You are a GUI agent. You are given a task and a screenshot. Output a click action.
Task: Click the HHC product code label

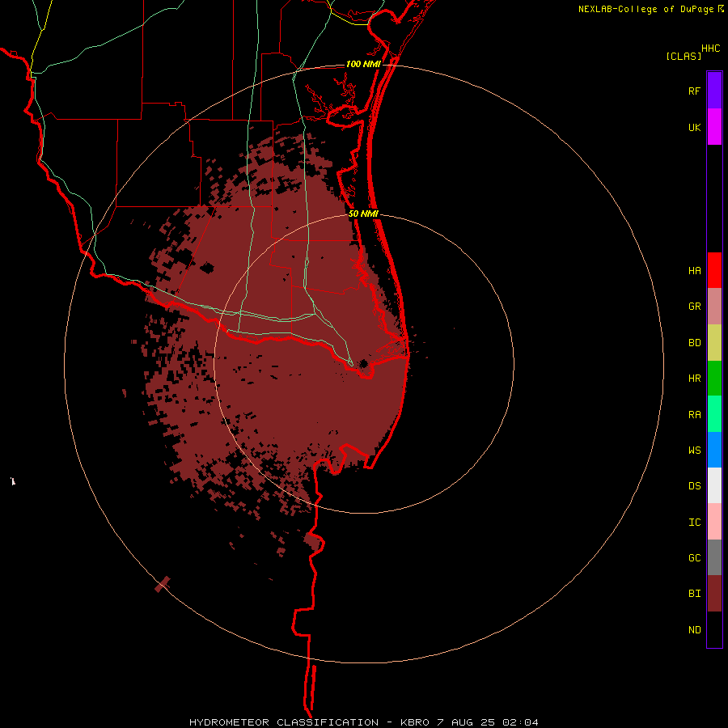point(711,49)
